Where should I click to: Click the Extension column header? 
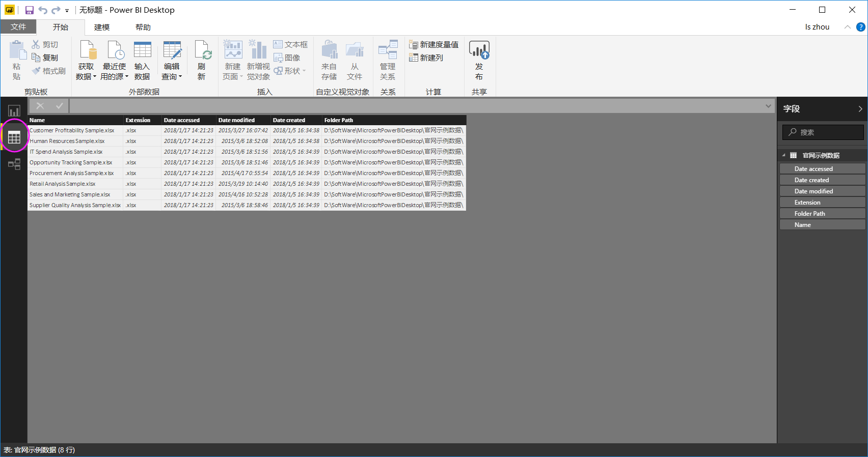(x=143, y=120)
